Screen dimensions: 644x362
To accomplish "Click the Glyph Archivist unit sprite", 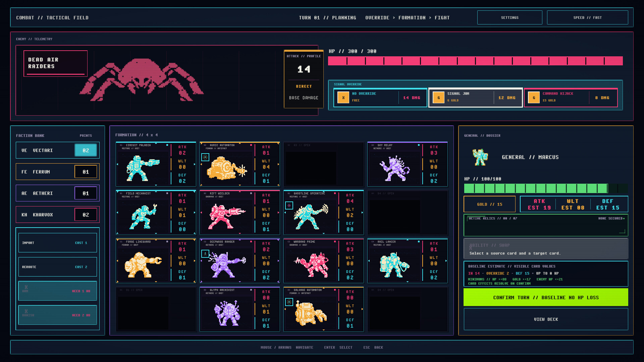I will pos(227,313).
